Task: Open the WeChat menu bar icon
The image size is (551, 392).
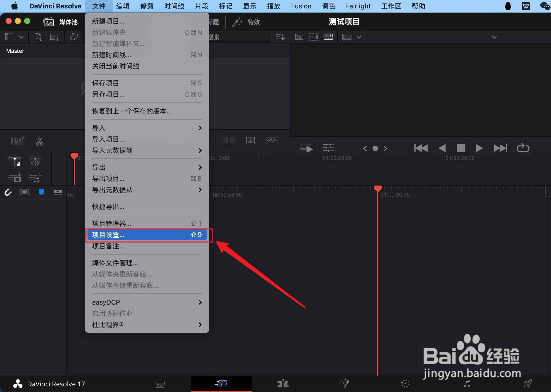Action: (x=545, y=6)
